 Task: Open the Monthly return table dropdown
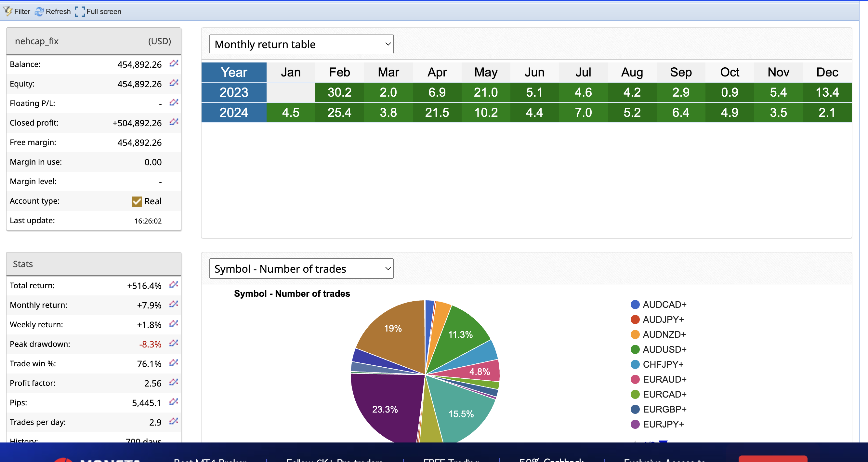(301, 44)
